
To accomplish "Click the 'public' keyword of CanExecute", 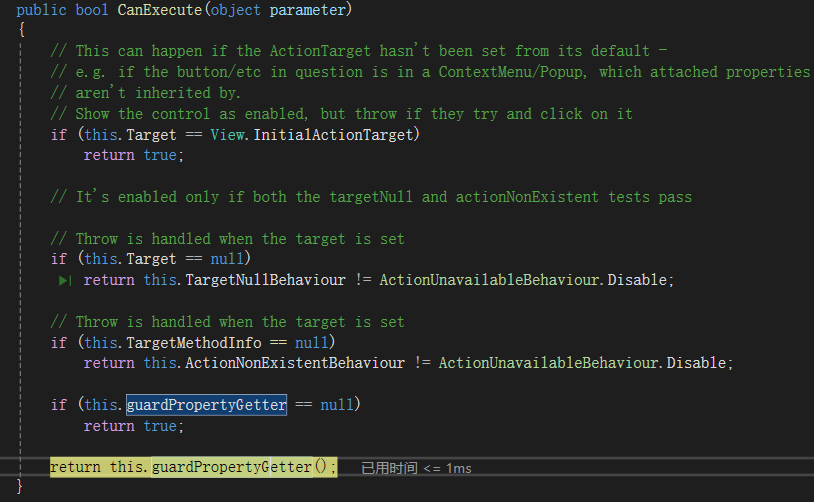I will click(41, 9).
